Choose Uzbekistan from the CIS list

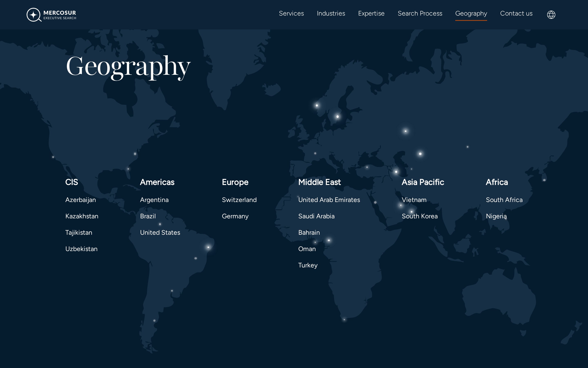[81, 249]
